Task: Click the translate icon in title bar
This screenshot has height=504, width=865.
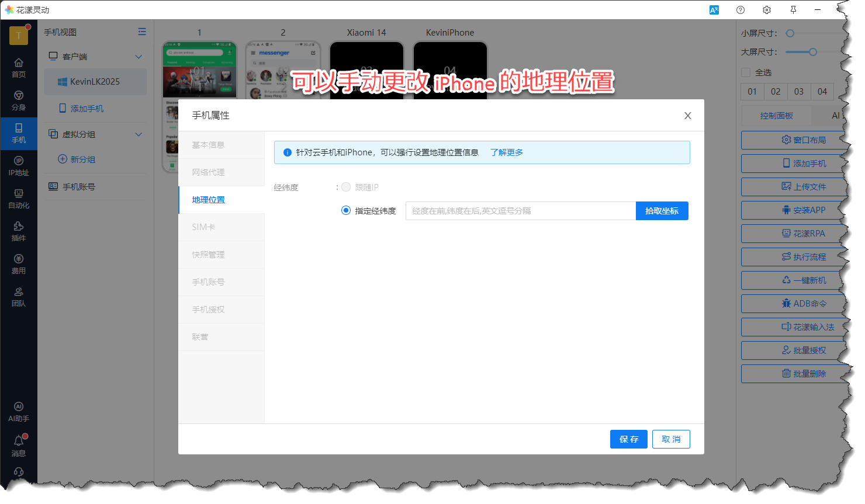Action: (714, 10)
